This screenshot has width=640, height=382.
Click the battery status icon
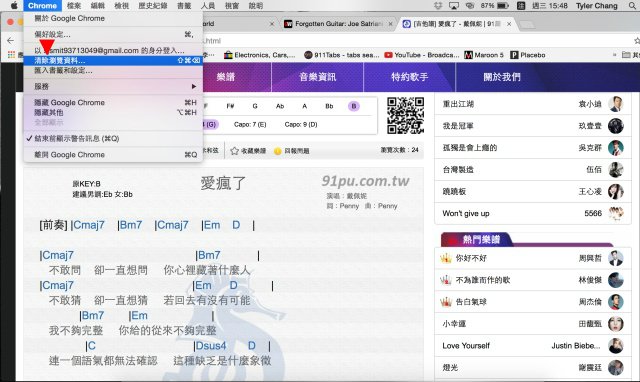coord(503,6)
